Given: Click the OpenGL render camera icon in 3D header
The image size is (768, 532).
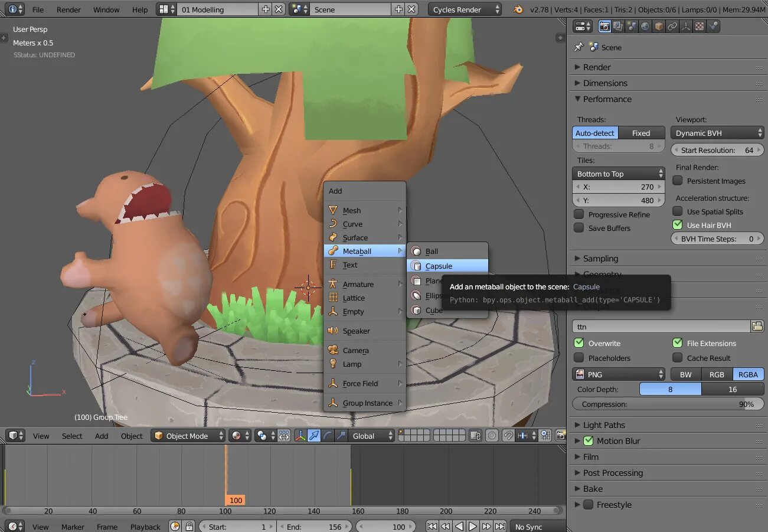Looking at the screenshot, I should coord(561,436).
